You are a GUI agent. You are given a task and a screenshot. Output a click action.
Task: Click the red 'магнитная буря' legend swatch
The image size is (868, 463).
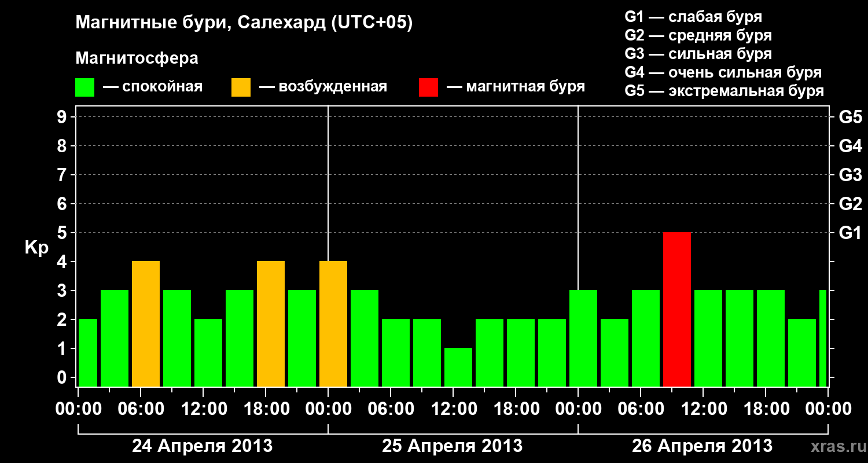(429, 87)
